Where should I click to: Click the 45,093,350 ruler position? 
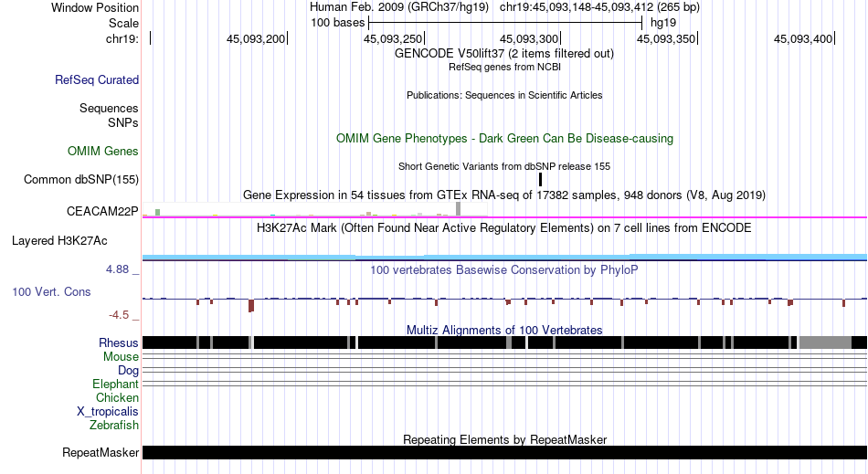tap(666, 38)
